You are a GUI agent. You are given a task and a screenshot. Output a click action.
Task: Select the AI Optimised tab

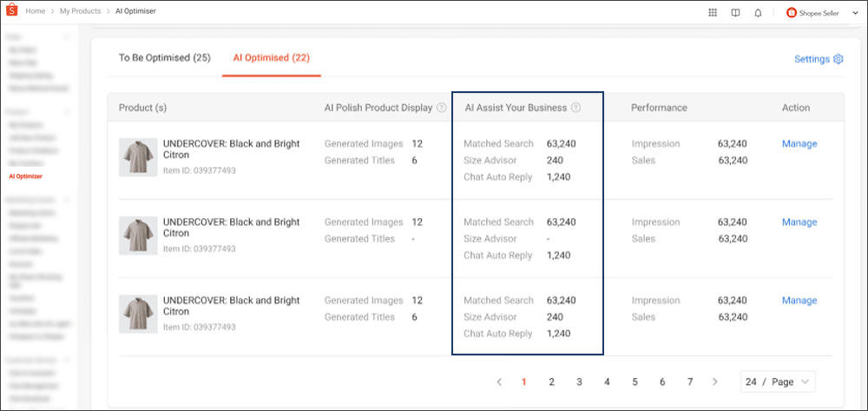271,58
